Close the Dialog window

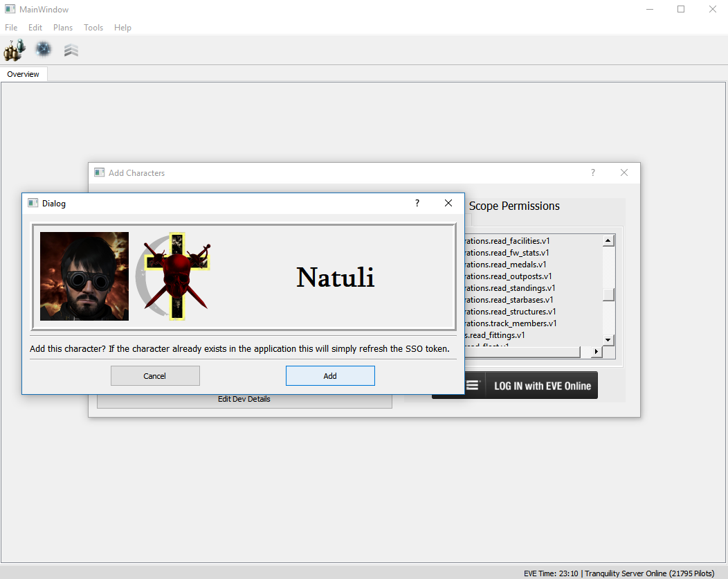pyautogui.click(x=448, y=203)
